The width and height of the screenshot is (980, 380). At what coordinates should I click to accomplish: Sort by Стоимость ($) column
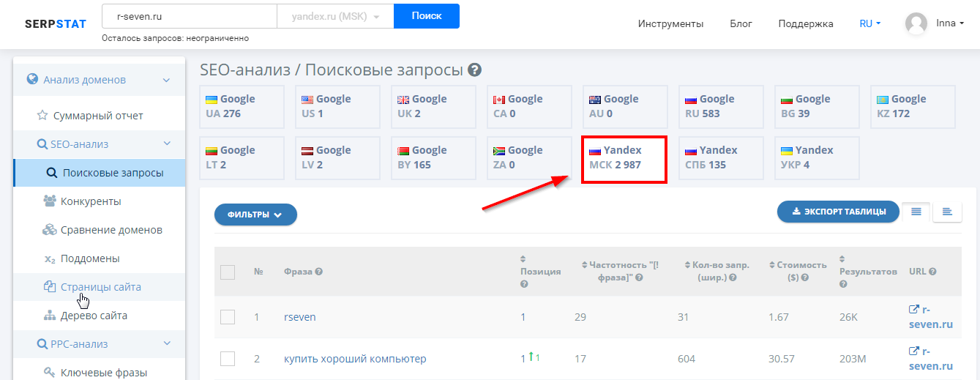pos(798,271)
